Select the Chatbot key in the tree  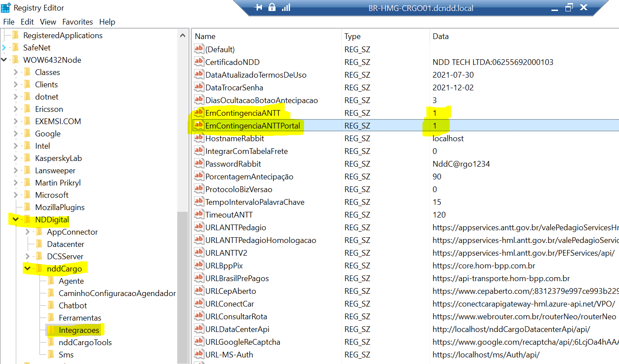(73, 306)
